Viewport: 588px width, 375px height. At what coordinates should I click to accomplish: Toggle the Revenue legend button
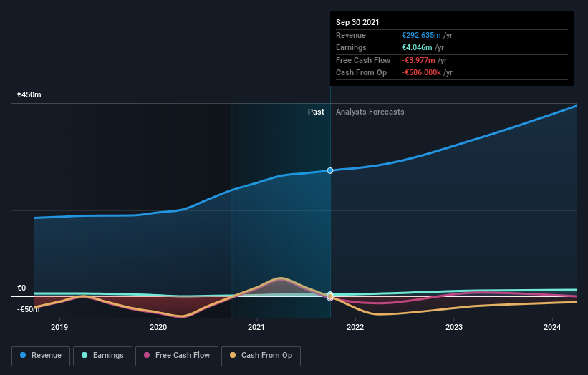pos(41,356)
